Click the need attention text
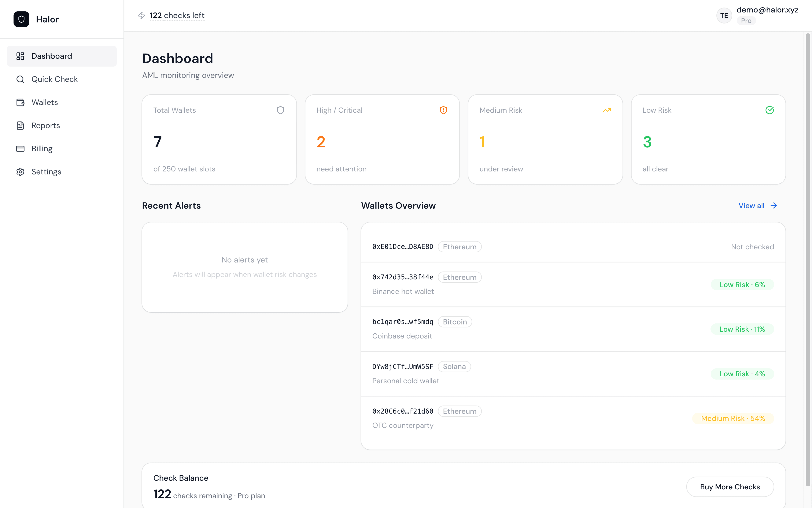Viewport: 812px width, 508px height. [341, 169]
